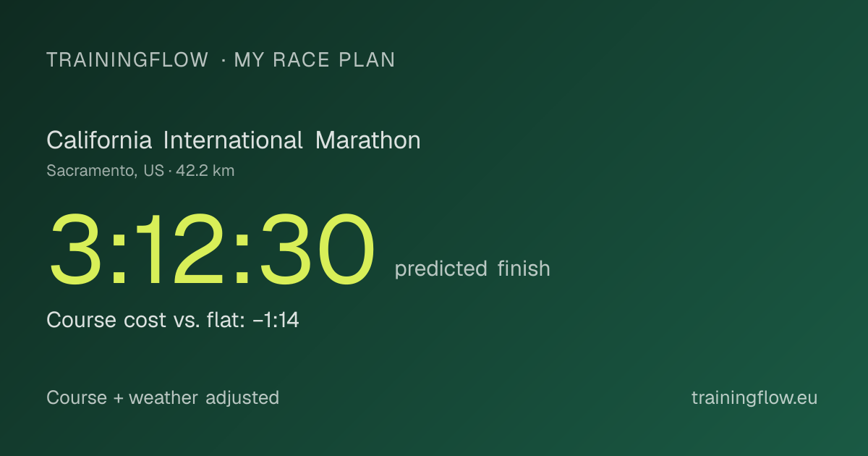Click the word California in race title
This screenshot has height=456, width=868.
click(99, 140)
